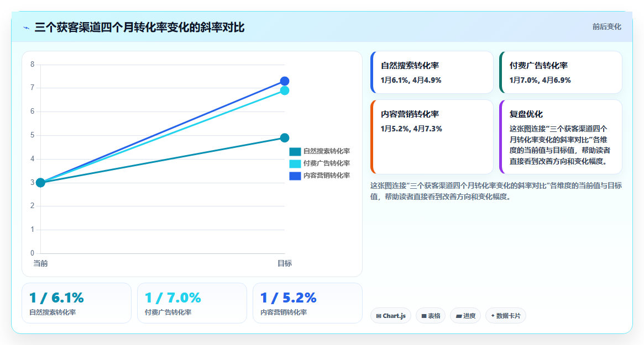The image size is (644, 345).
Task: Click the 1月6.1%, 4月4.9% value text
Action: [x=411, y=81]
